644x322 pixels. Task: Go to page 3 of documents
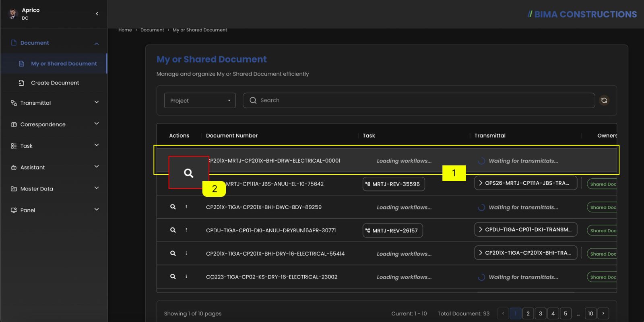[x=541, y=314]
